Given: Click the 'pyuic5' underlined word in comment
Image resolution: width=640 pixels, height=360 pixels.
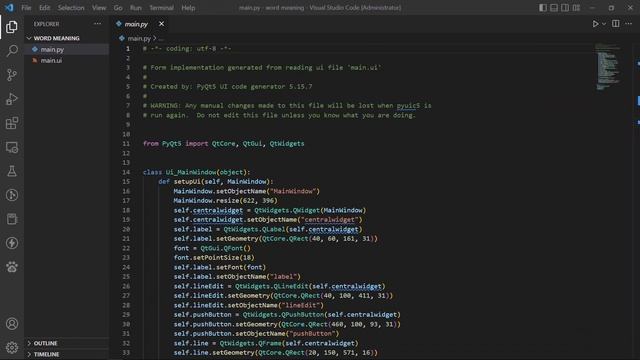Looking at the screenshot, I should pos(408,106).
